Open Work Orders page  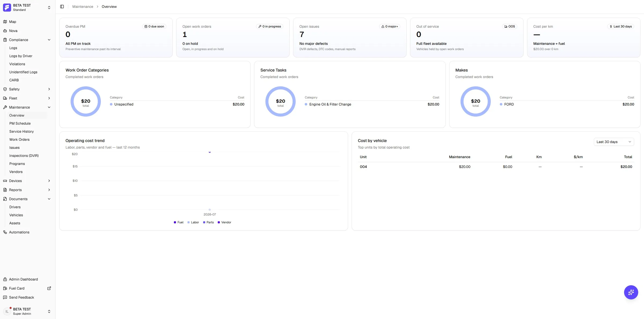[19, 140]
